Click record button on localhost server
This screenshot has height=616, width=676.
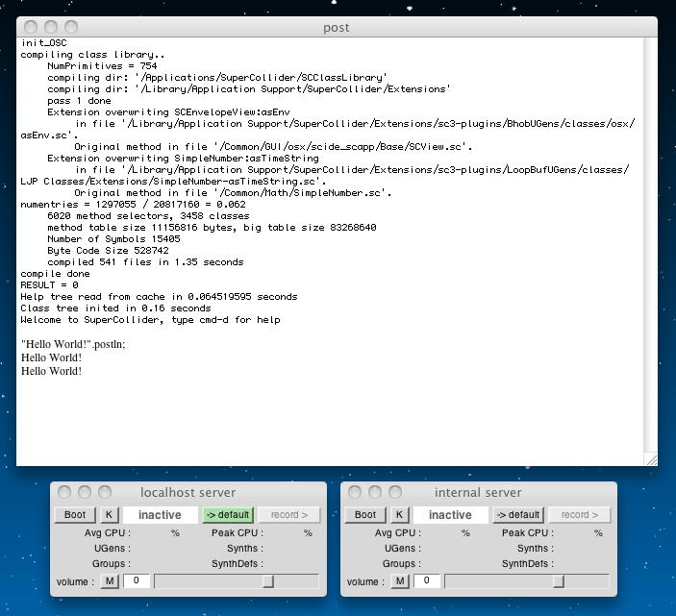pyautogui.click(x=289, y=515)
